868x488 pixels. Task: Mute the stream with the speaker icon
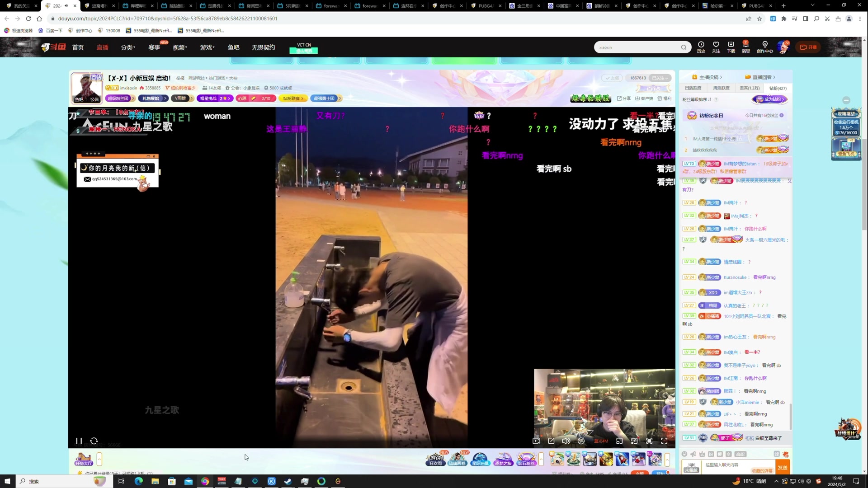coord(566,441)
